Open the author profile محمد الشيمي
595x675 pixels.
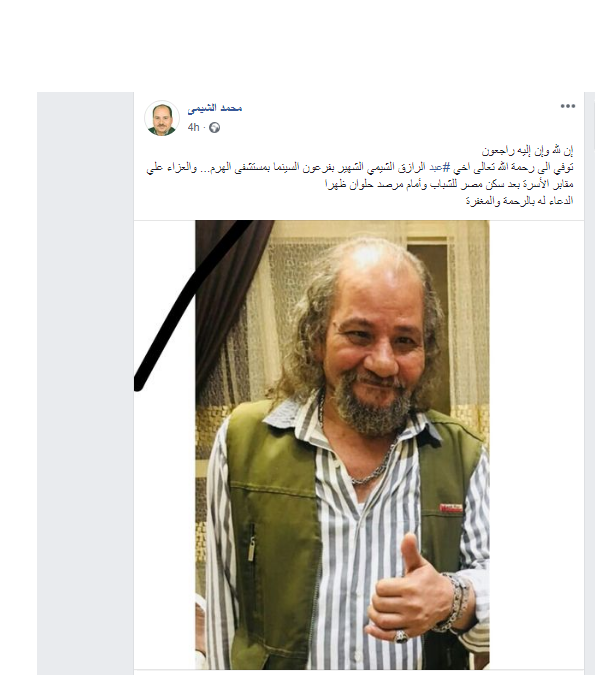(x=214, y=108)
